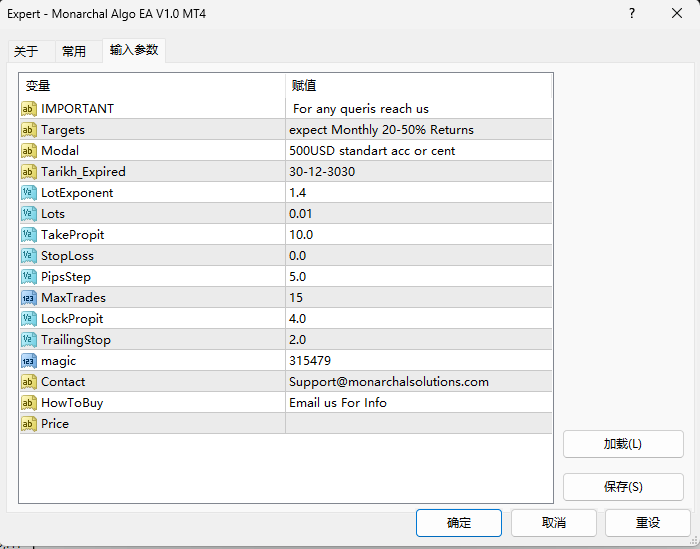
Task: Load a preset via 加载(L) button
Action: tap(623, 444)
